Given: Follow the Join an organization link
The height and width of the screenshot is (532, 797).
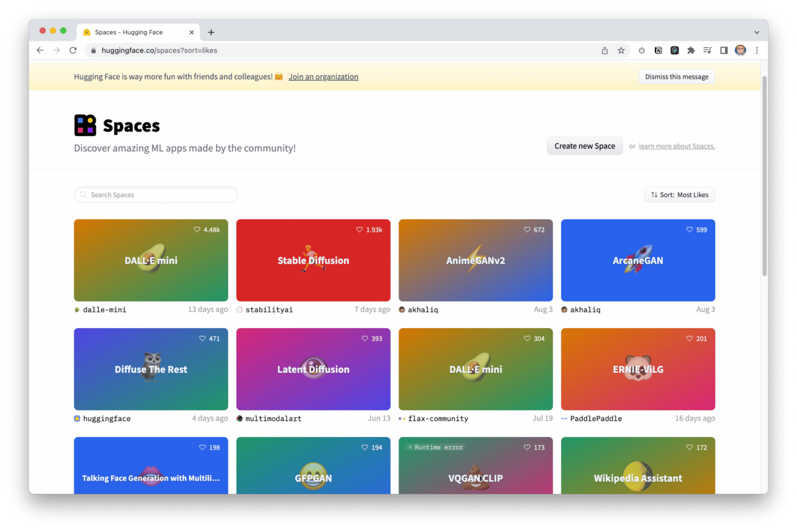Looking at the screenshot, I should point(323,77).
